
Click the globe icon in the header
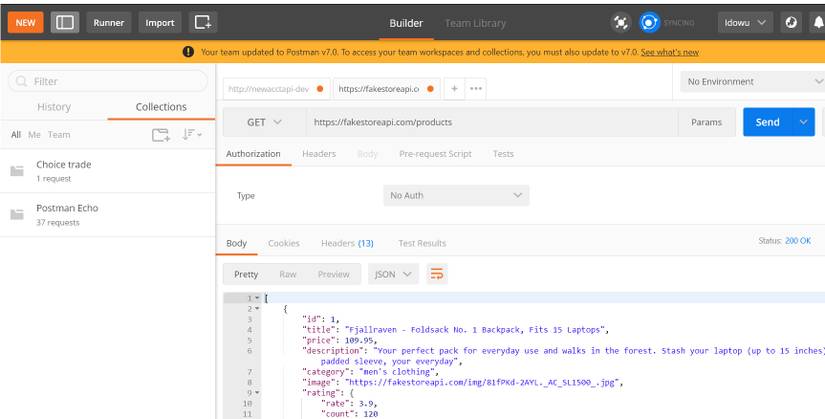(x=791, y=23)
